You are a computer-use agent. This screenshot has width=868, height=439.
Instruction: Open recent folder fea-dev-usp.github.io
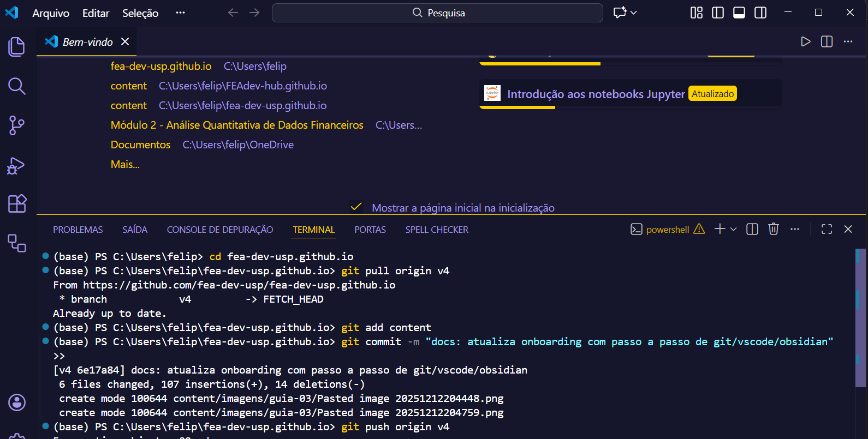160,66
